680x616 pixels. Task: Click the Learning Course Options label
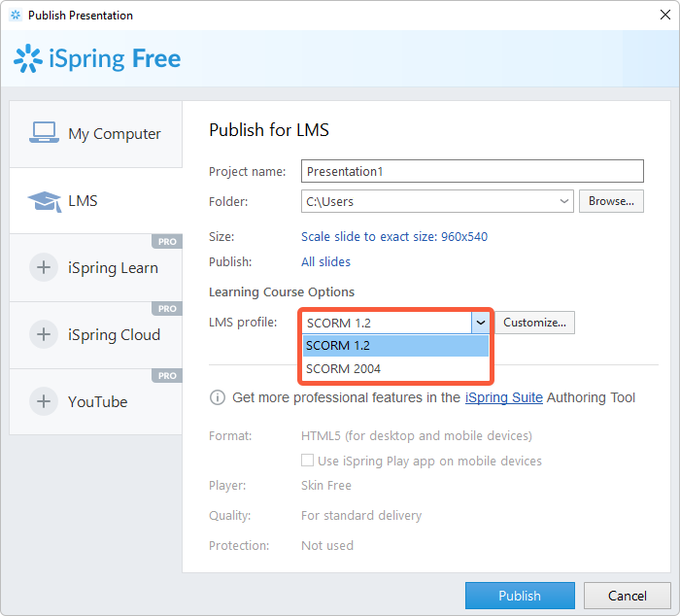(282, 291)
